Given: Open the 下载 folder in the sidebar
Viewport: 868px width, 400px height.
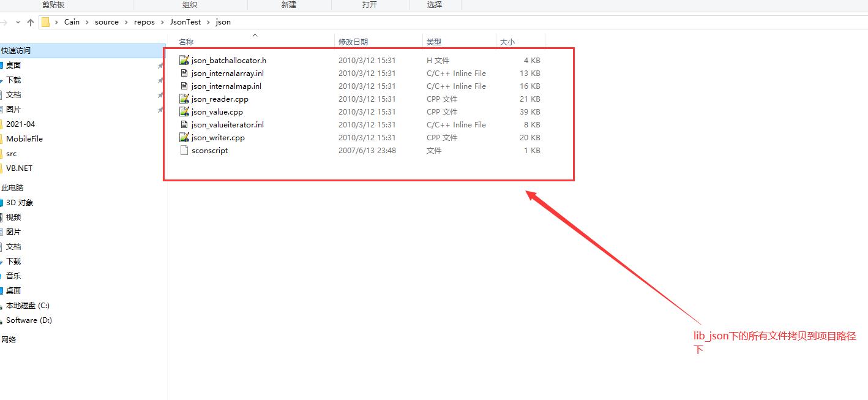Looking at the screenshot, I should coord(13,80).
